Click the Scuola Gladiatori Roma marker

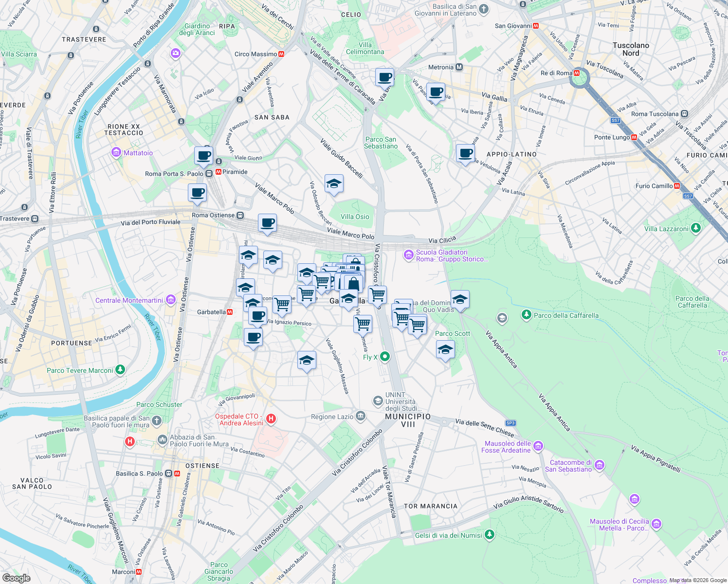[409, 255]
